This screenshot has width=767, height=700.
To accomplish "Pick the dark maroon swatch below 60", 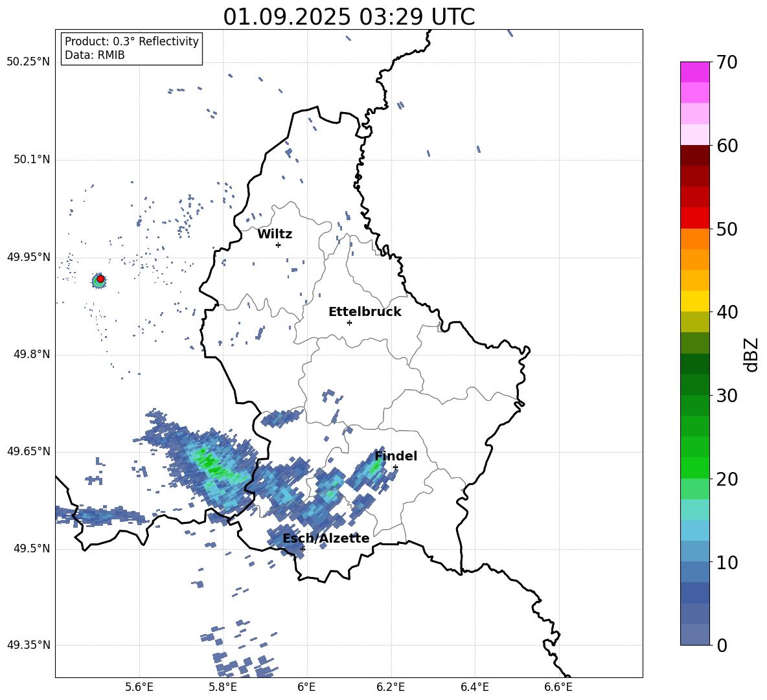I will pos(694,155).
